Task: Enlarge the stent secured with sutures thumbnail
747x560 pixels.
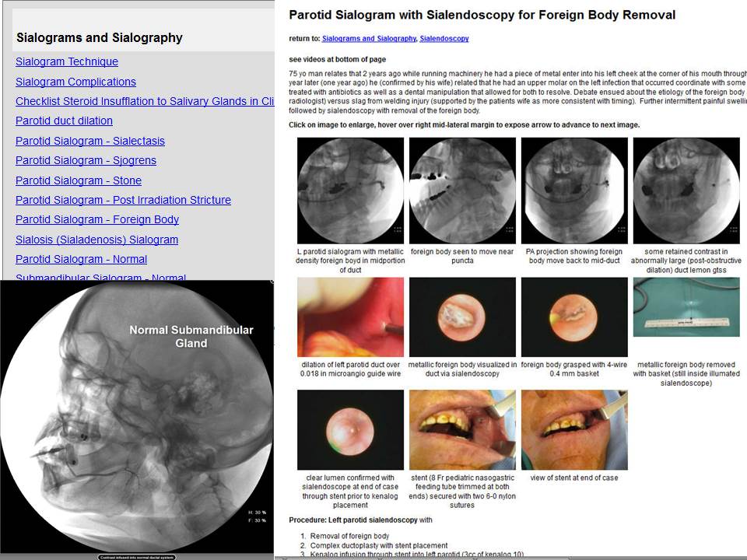Action: pyautogui.click(x=462, y=430)
